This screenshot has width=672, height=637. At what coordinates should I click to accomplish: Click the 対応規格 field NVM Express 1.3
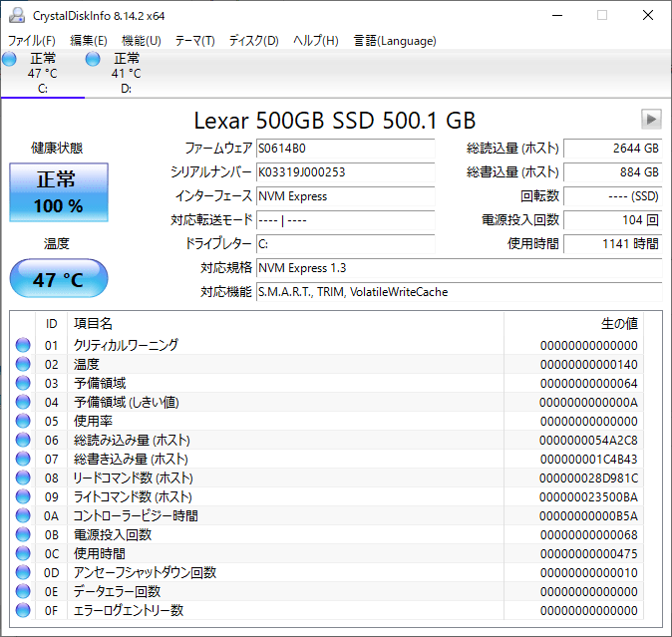click(460, 268)
